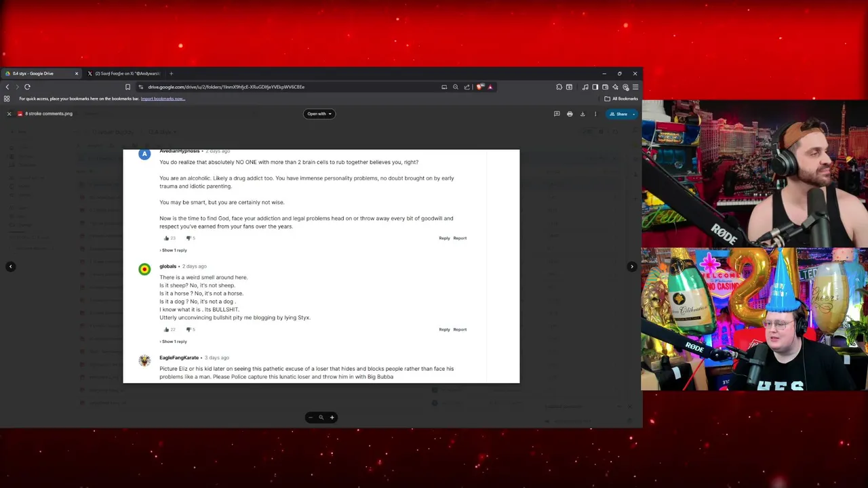Click Report on globals comment

click(460, 329)
